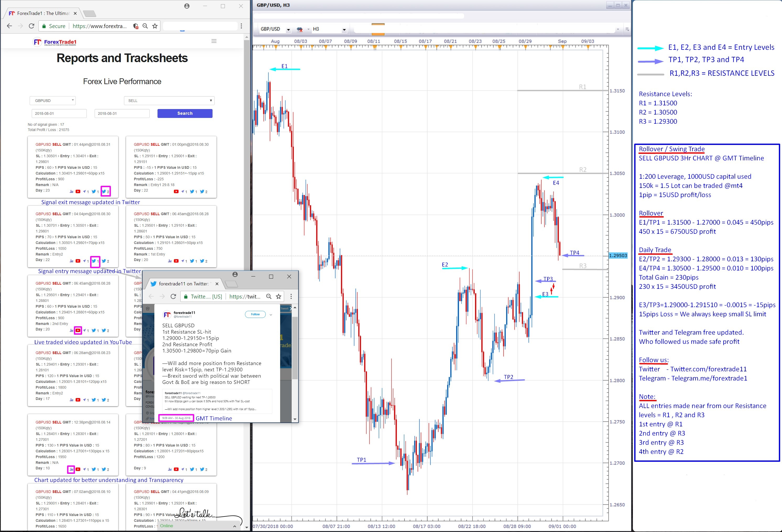Bookmark the Twitter page with star
This screenshot has height=532, width=782.
(279, 296)
